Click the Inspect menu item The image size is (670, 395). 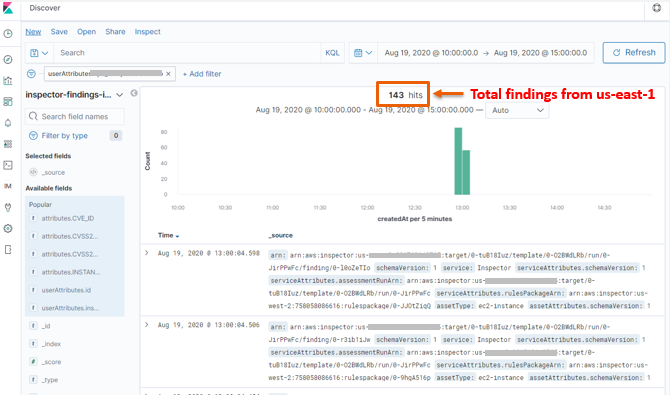[147, 32]
